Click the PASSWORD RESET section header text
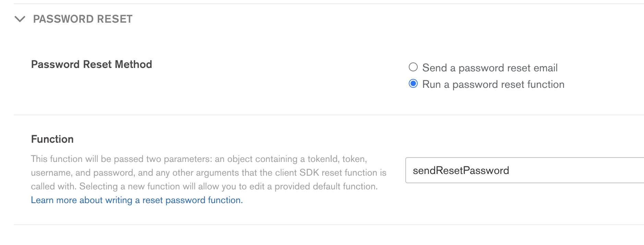644x245 pixels. [83, 19]
